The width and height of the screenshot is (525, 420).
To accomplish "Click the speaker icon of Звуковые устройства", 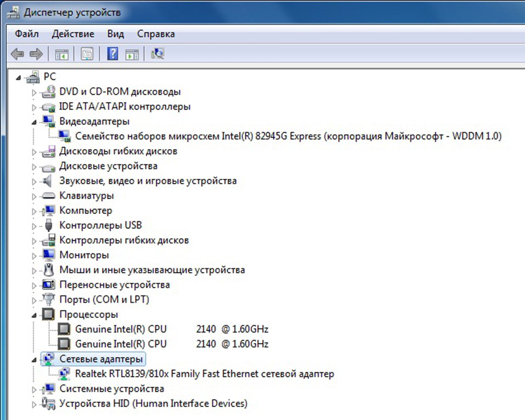I will pos(47,181).
